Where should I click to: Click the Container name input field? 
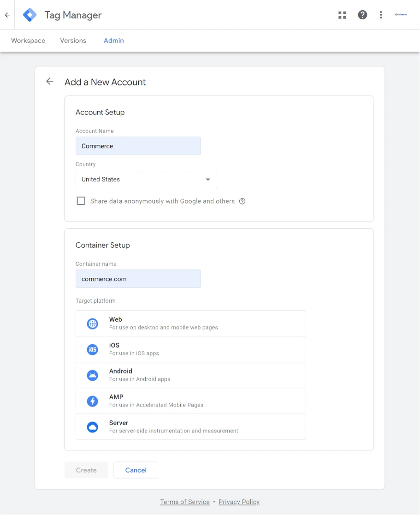(138, 279)
